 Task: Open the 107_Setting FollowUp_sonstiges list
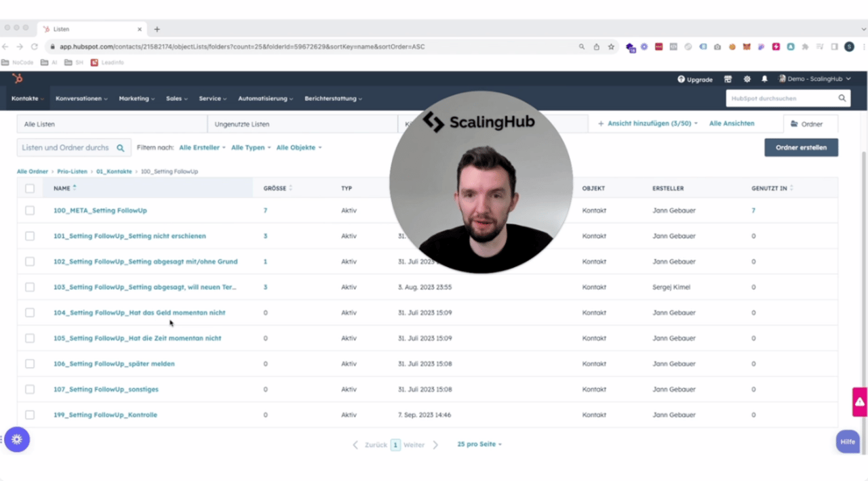pyautogui.click(x=106, y=390)
